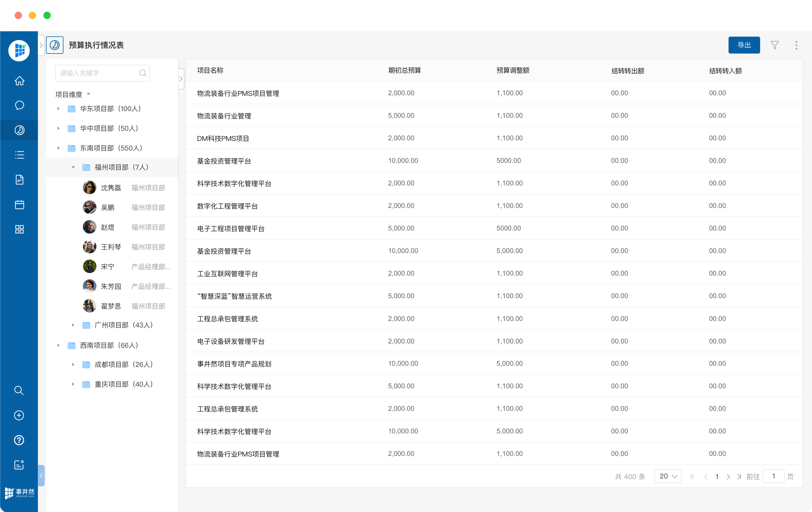The height and width of the screenshot is (512, 812).
Task: Click the plus add icon in sidebar
Action: click(19, 415)
